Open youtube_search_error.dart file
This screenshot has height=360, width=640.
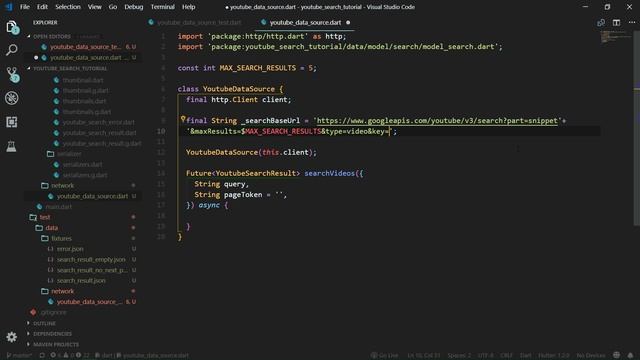[x=98, y=122]
